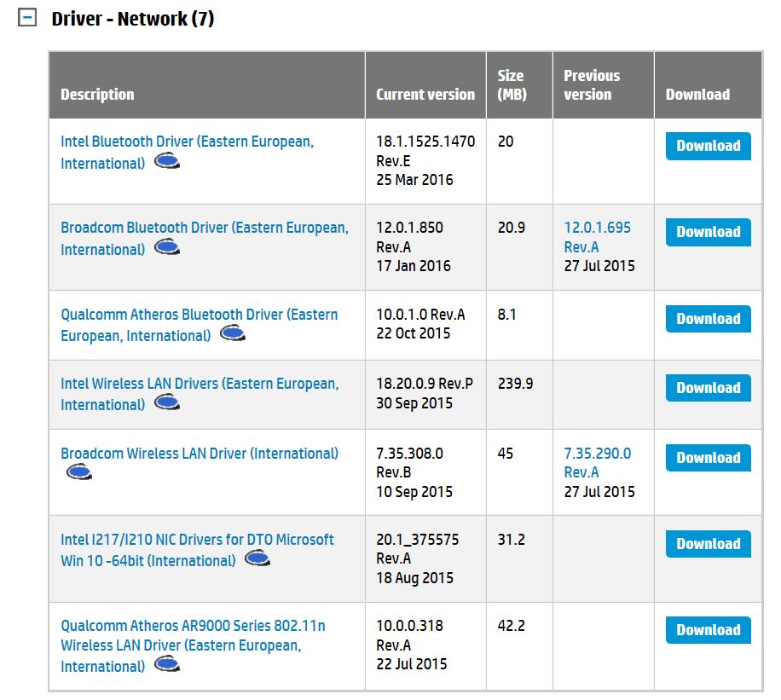Viewport: 781px width, 700px height.
Task: Open Qualcomm Atheros AR9000 Series driver link
Action: click(x=192, y=626)
